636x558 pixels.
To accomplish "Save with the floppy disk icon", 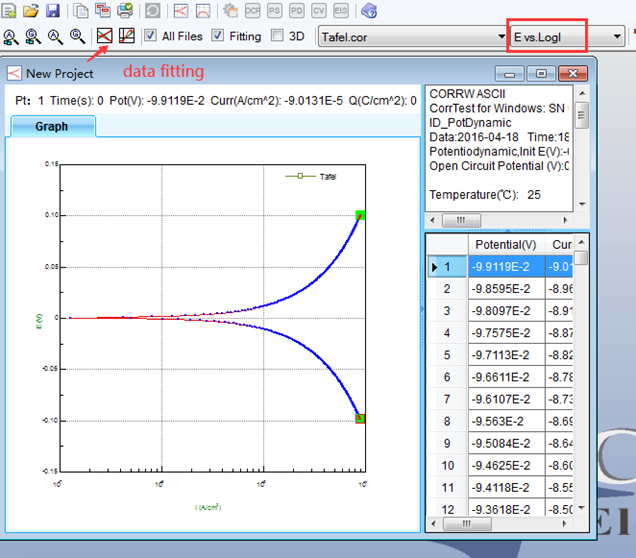I will tap(53, 11).
